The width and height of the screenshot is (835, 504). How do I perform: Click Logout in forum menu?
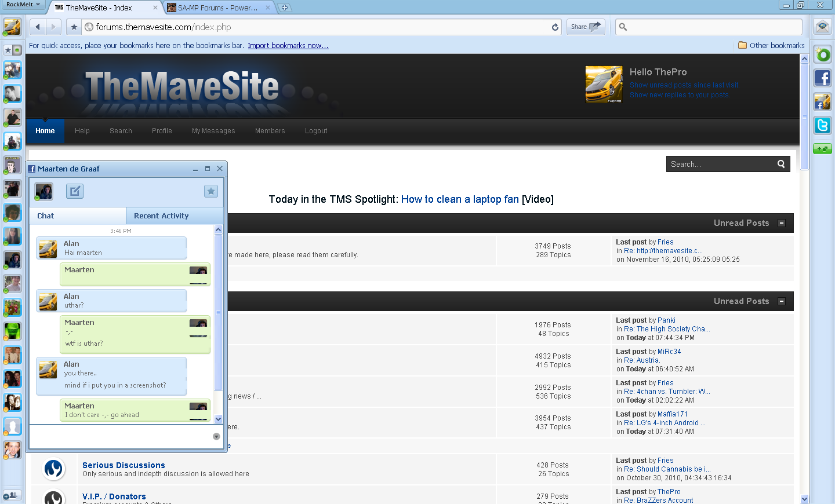click(316, 131)
